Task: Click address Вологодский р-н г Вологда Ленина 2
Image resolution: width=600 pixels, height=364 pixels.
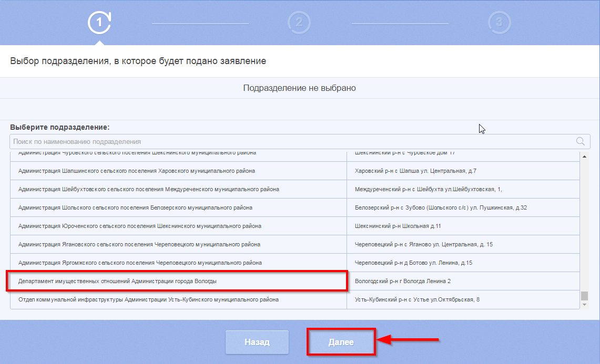Action: point(403,282)
